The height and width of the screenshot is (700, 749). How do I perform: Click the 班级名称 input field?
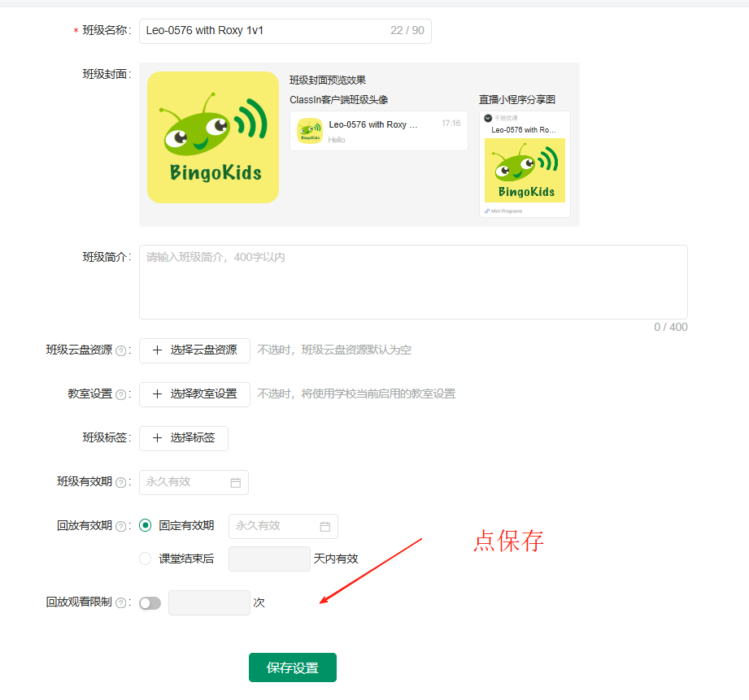point(285,31)
